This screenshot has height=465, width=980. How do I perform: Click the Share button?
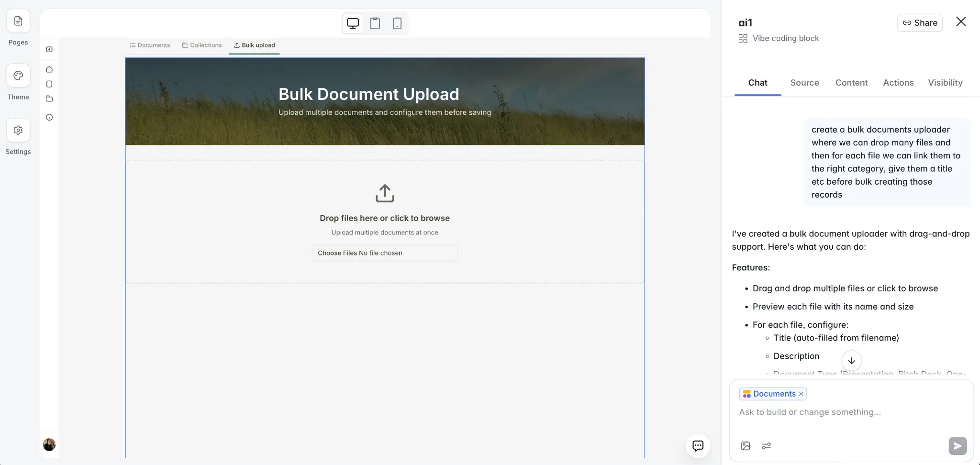(x=919, y=22)
